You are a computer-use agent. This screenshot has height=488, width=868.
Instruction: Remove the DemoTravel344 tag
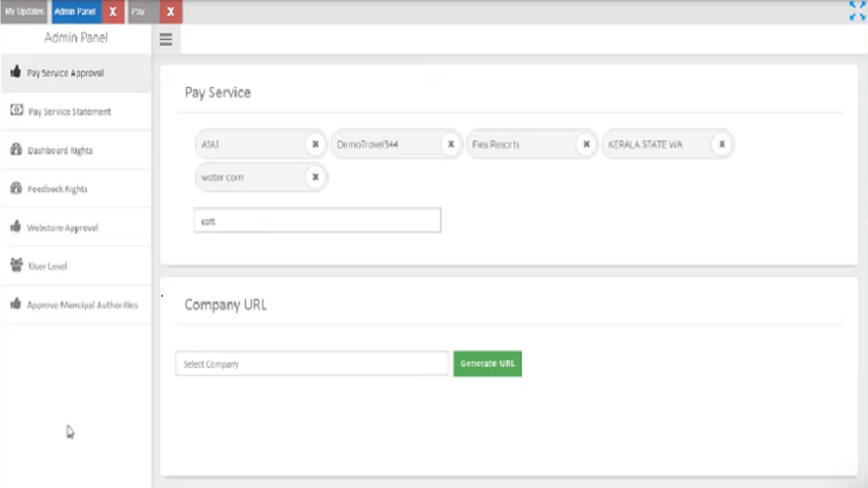click(451, 144)
